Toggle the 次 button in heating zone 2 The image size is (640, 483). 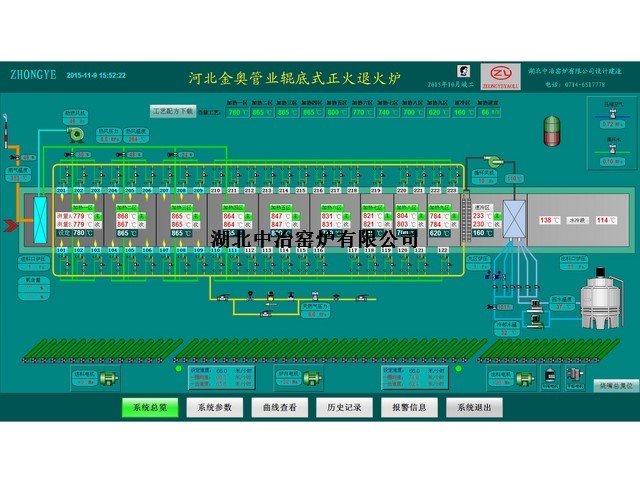pyautogui.click(x=142, y=224)
